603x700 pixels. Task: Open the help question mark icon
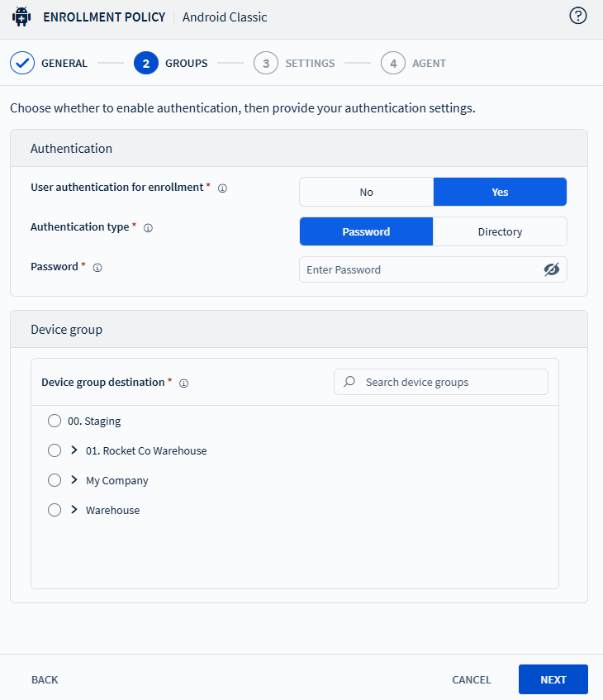(578, 16)
